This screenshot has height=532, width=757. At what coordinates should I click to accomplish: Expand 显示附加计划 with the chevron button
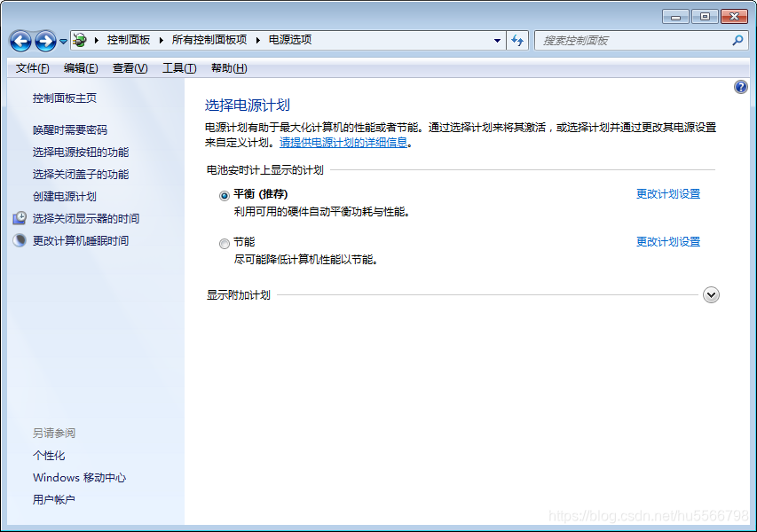point(711,294)
